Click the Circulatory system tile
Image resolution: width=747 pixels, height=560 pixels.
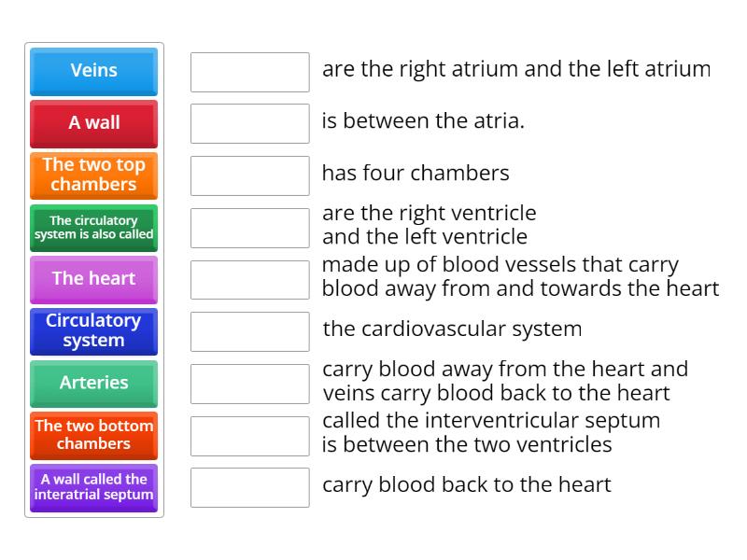93,331
